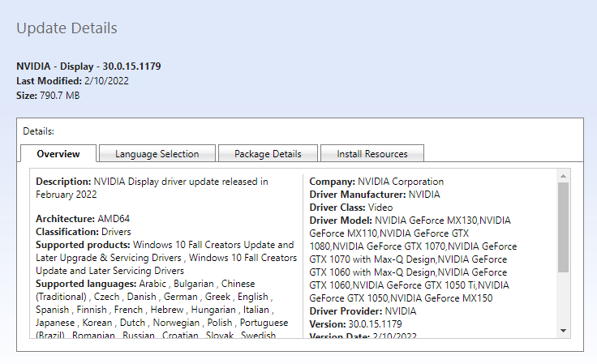Click the Driver Model label

[341, 221]
